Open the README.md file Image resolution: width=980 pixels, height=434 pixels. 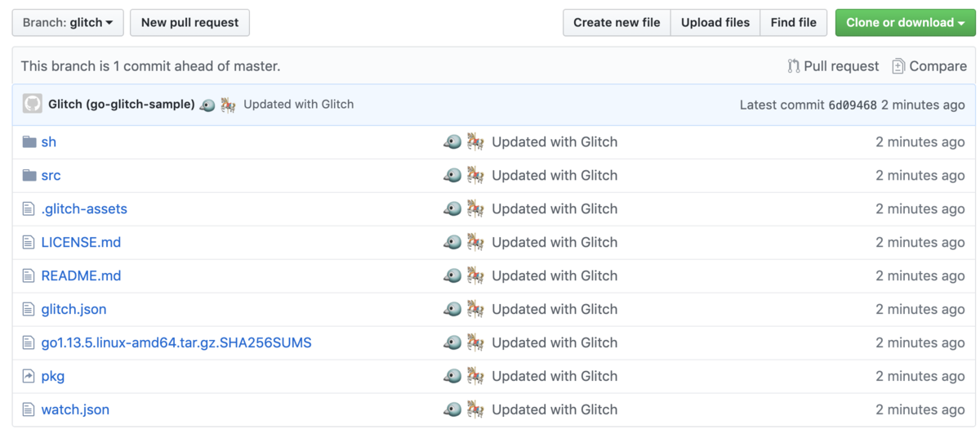pyautogui.click(x=81, y=275)
